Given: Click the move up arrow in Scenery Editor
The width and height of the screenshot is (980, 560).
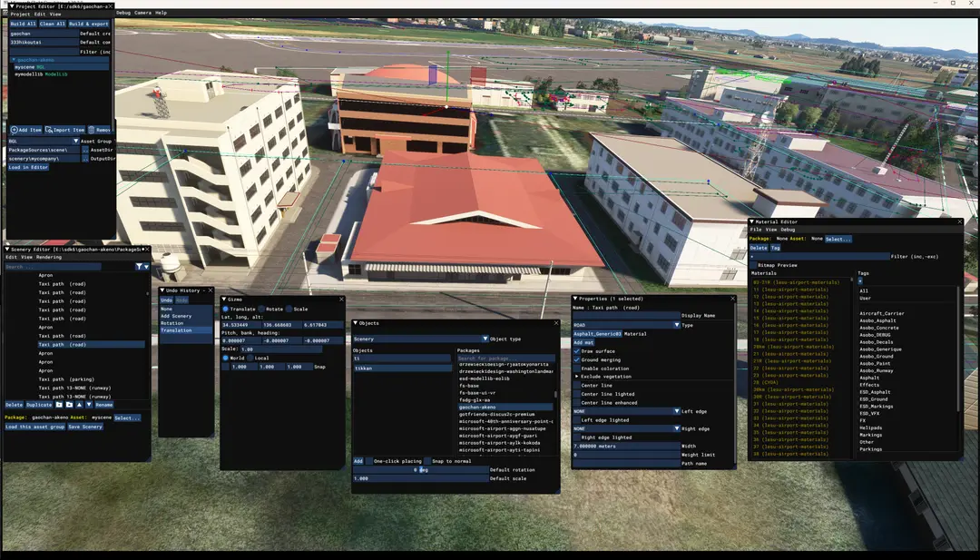Looking at the screenshot, I should pos(79,405).
